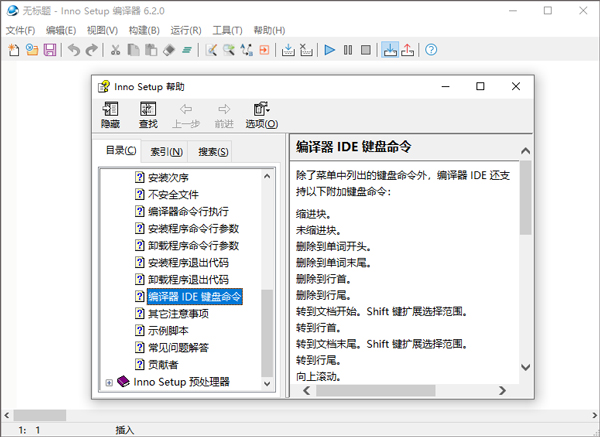Expand the Inno Setup 预处理器 book node
Screen dimensions: 600x437
(x=109, y=382)
